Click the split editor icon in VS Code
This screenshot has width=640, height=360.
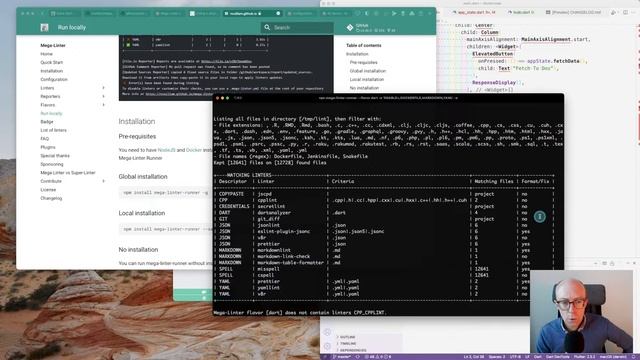tap(625, 13)
